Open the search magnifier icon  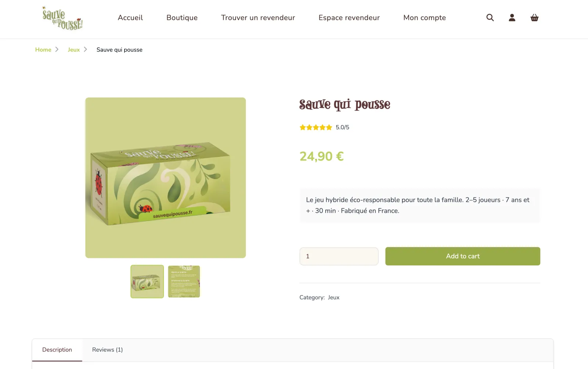coord(490,18)
